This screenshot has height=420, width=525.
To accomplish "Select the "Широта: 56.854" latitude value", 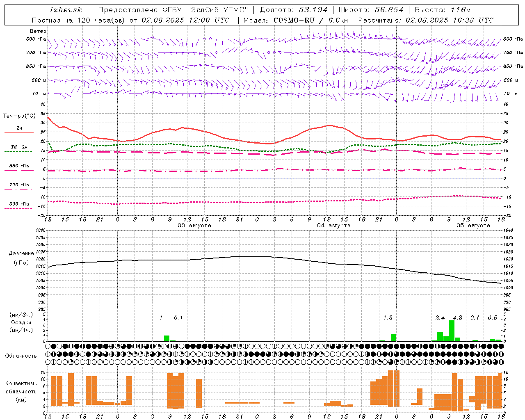I will coord(371,10).
